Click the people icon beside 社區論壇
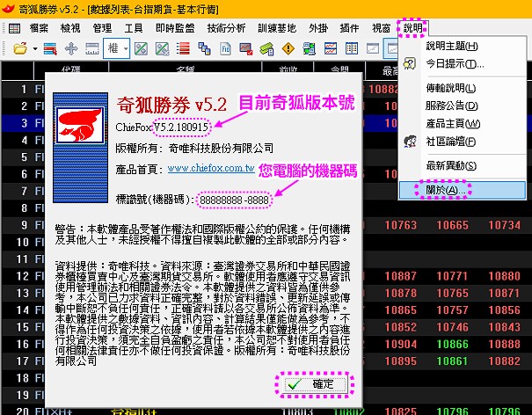 click(410, 142)
